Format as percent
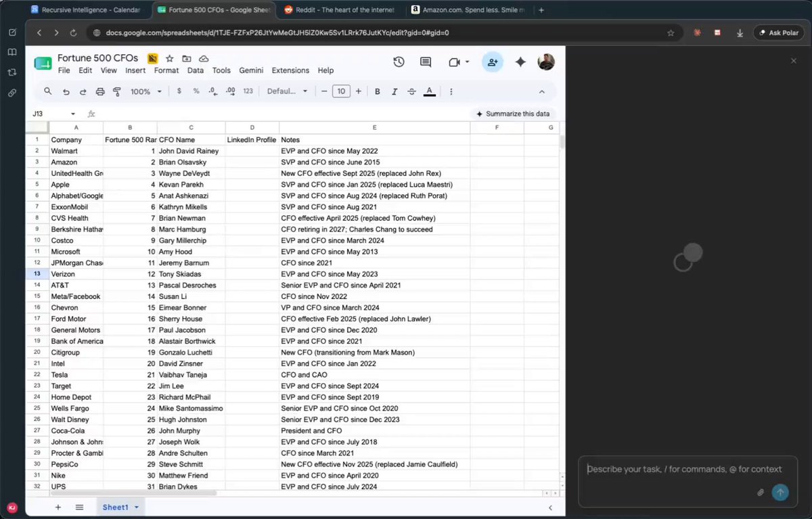 pos(196,91)
